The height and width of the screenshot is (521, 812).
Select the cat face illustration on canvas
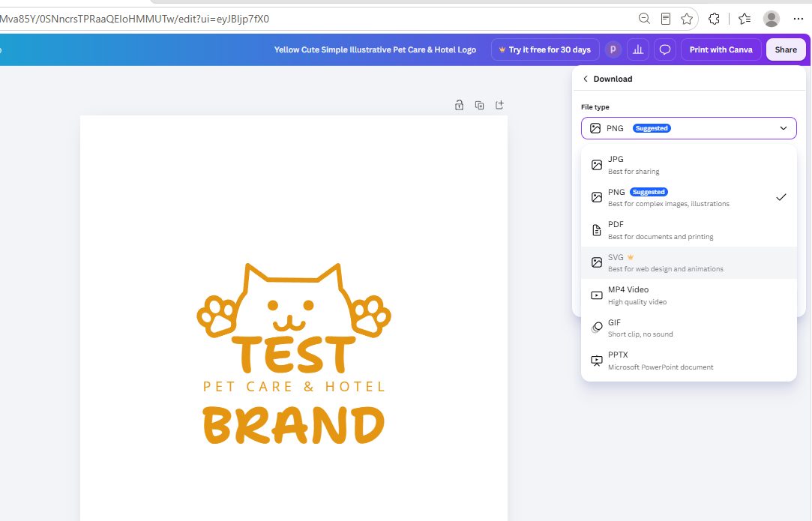294,299
